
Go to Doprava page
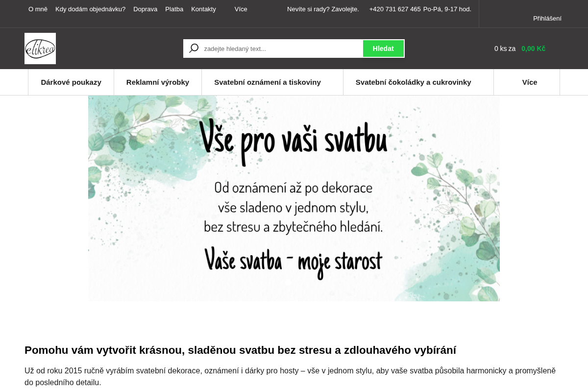pyautogui.click(x=145, y=9)
